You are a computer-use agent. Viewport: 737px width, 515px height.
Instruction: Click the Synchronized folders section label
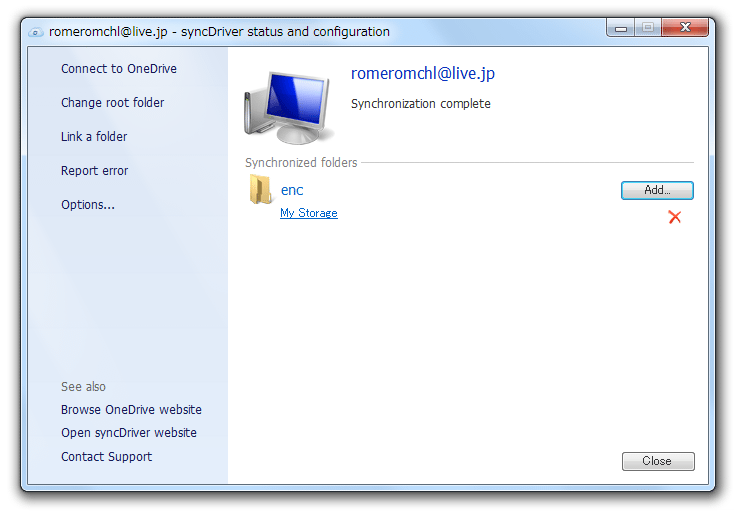[301, 163]
